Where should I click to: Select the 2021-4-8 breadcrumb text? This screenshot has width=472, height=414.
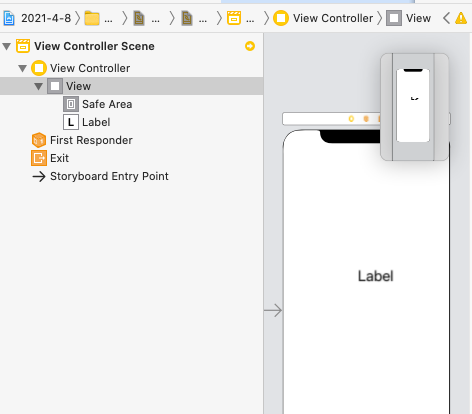point(46,18)
